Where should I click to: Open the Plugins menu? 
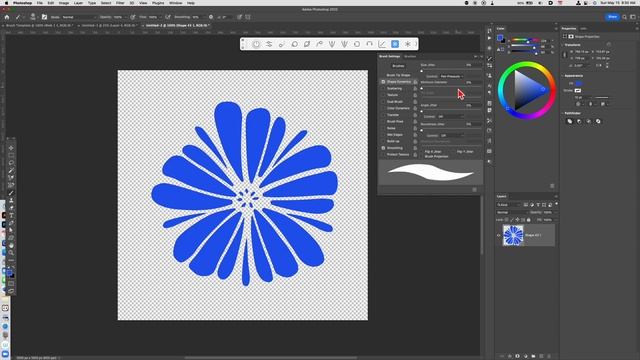(x=158, y=3)
